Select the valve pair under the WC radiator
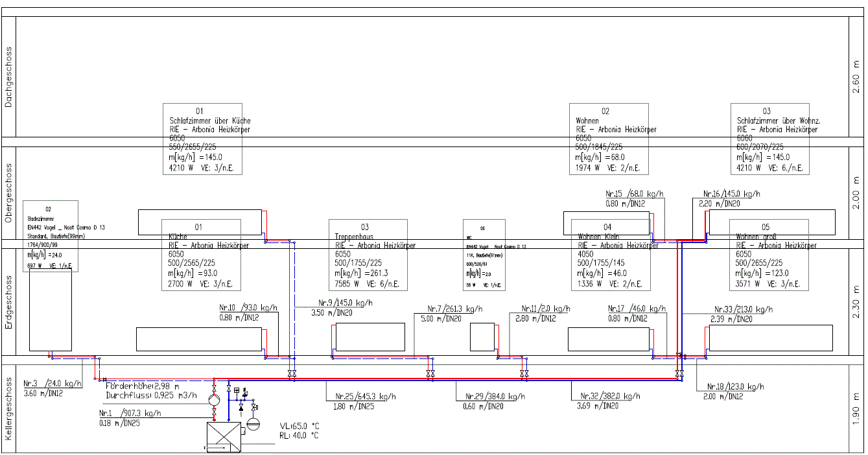Image resolution: width=868 pixels, height=455 pixels. 524,374
